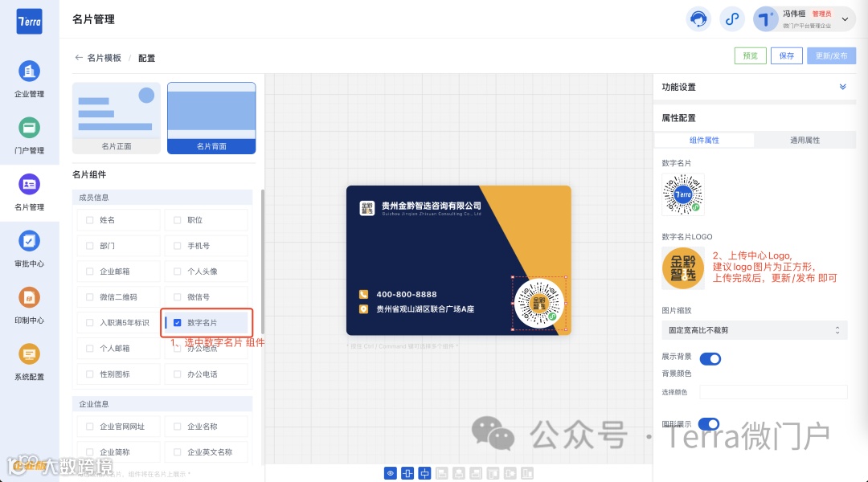Click the 选择颜色 background color field
The width and height of the screenshot is (868, 482).
pos(773,392)
